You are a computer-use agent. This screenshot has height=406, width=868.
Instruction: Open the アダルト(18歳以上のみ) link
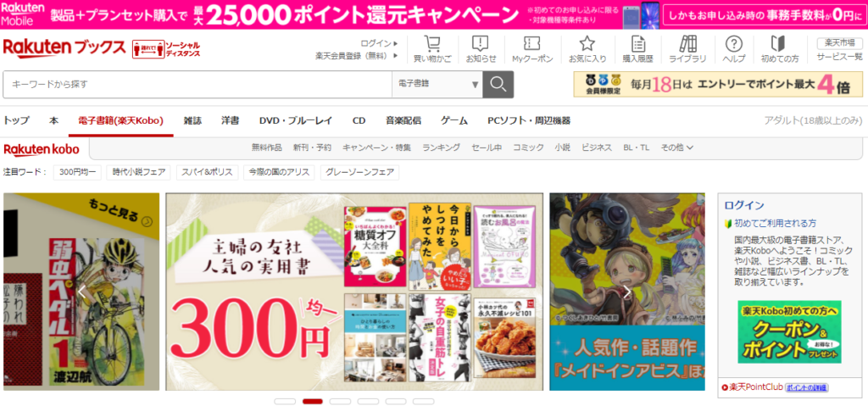pos(813,120)
